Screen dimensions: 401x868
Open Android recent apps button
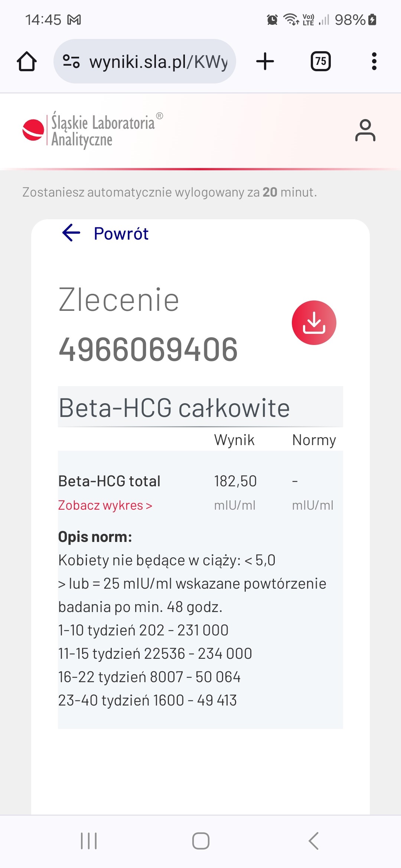pyautogui.click(x=89, y=841)
